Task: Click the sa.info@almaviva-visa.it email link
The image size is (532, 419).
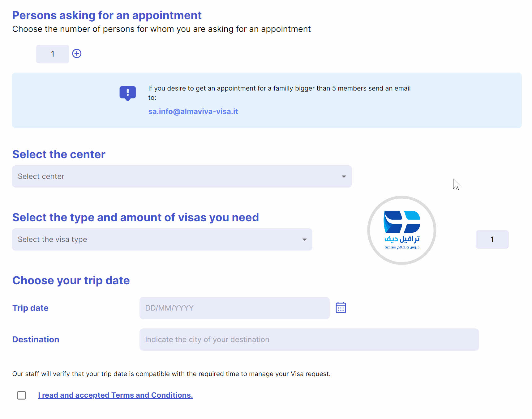Action: (x=193, y=112)
